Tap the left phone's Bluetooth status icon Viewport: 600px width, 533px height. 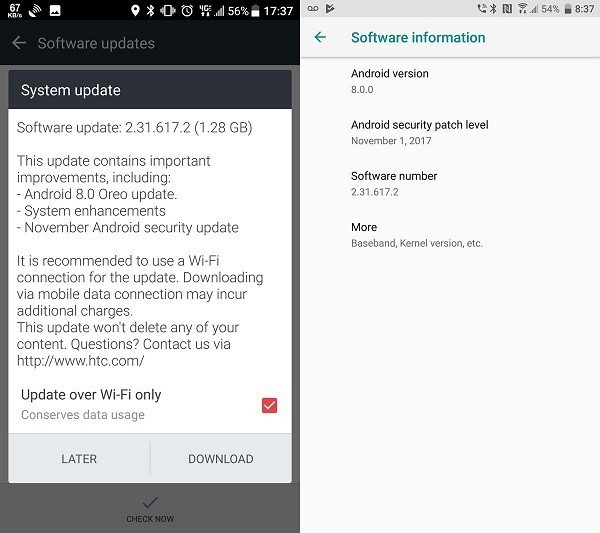(150, 10)
